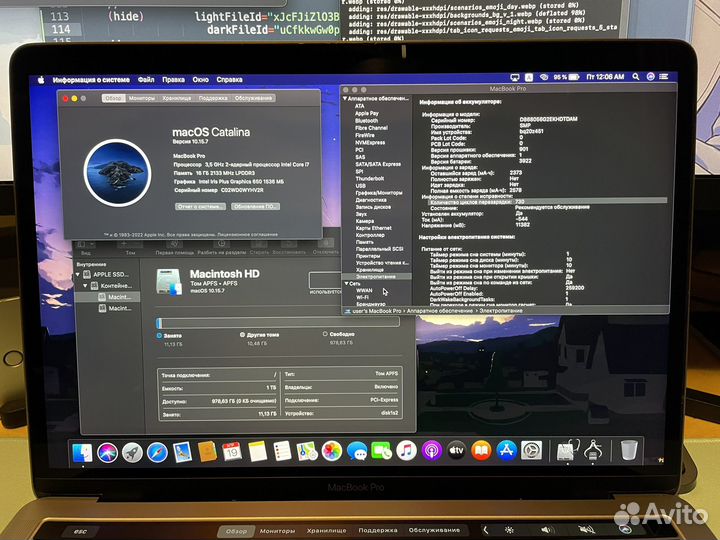The image size is (720, 540).
Task: Open System Preferences gear in Dock
Action: [x=531, y=451]
